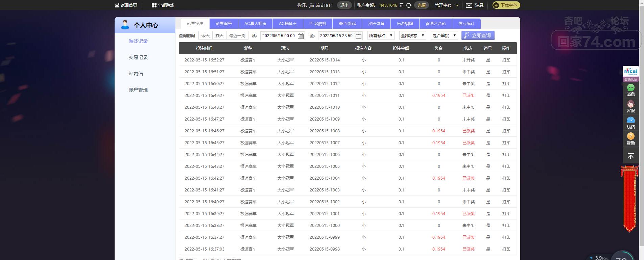Open the 香港六合彩 tab
The image size is (644, 260).
point(436,24)
